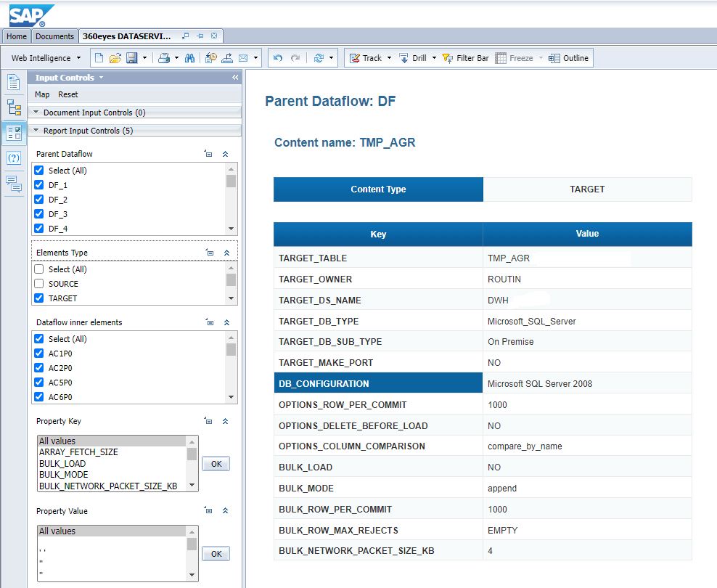Click the New document icon

(99, 58)
